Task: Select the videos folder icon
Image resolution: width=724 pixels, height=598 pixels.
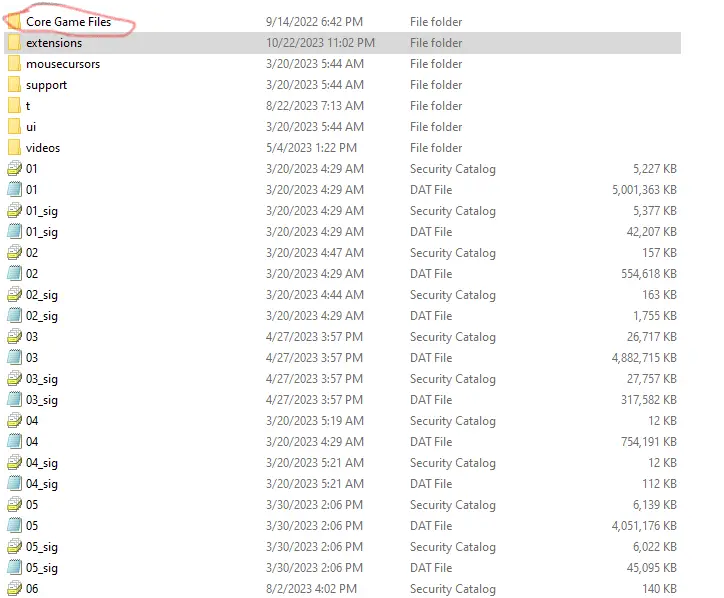Action: [x=14, y=148]
